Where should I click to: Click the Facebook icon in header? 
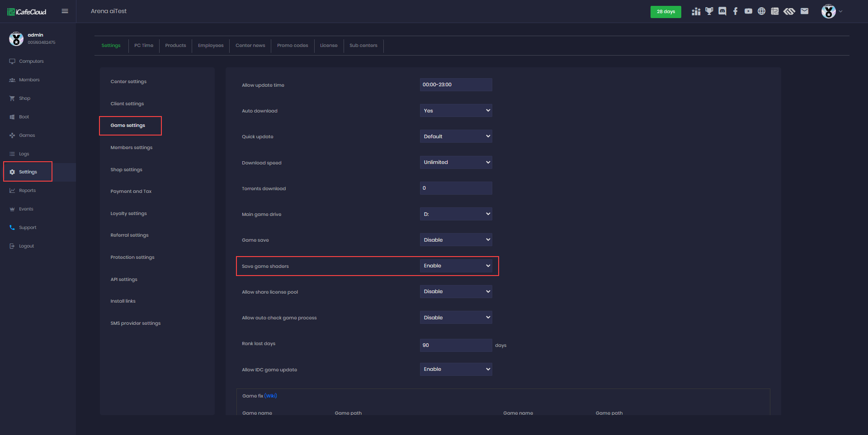pos(736,11)
